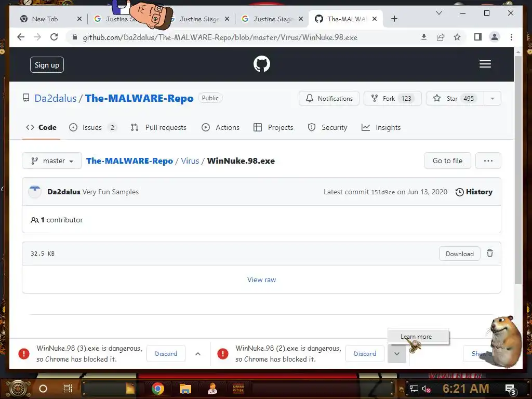The width and height of the screenshot is (532, 399).
Task: Bookmark this page with the star icon
Action: [457, 37]
